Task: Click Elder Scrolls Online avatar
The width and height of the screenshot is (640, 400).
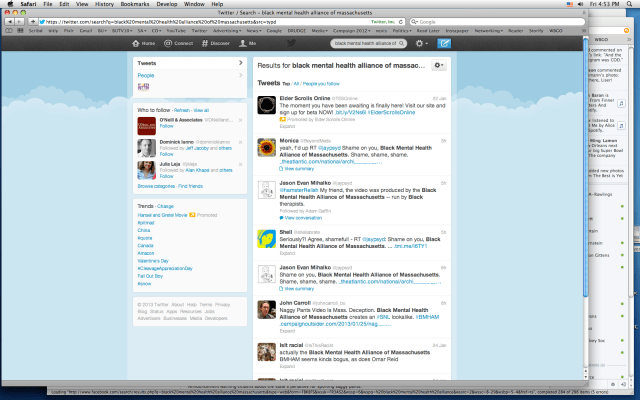Action: [267, 106]
